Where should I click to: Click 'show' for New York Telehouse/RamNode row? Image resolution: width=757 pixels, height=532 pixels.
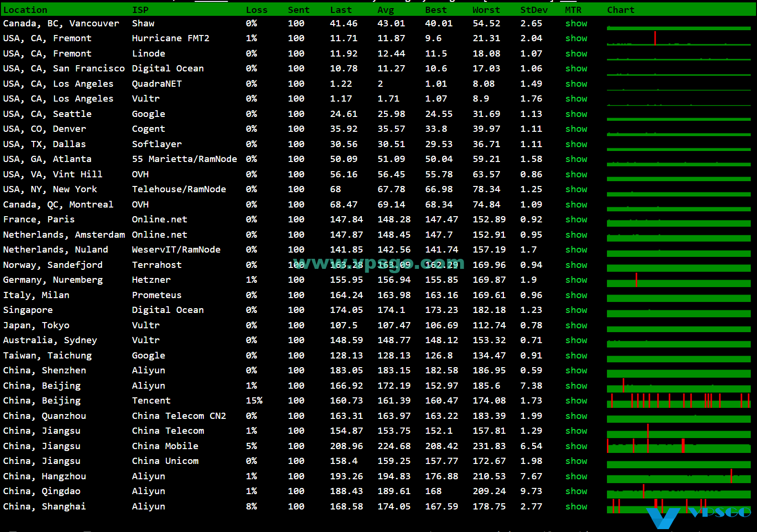point(576,189)
